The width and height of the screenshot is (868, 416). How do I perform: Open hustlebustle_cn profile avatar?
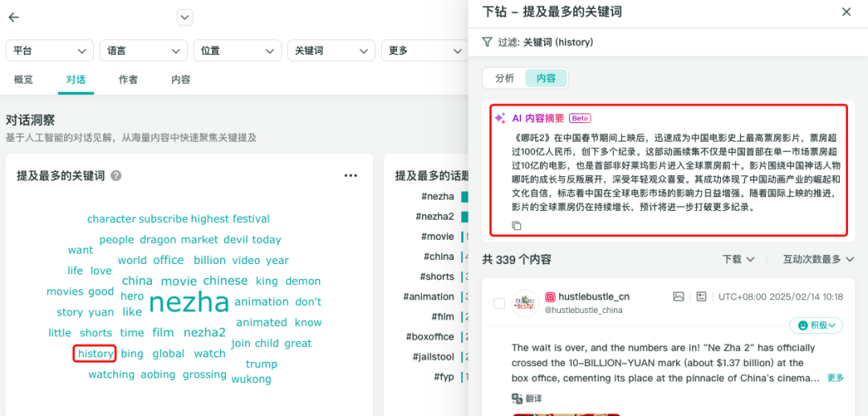point(525,303)
